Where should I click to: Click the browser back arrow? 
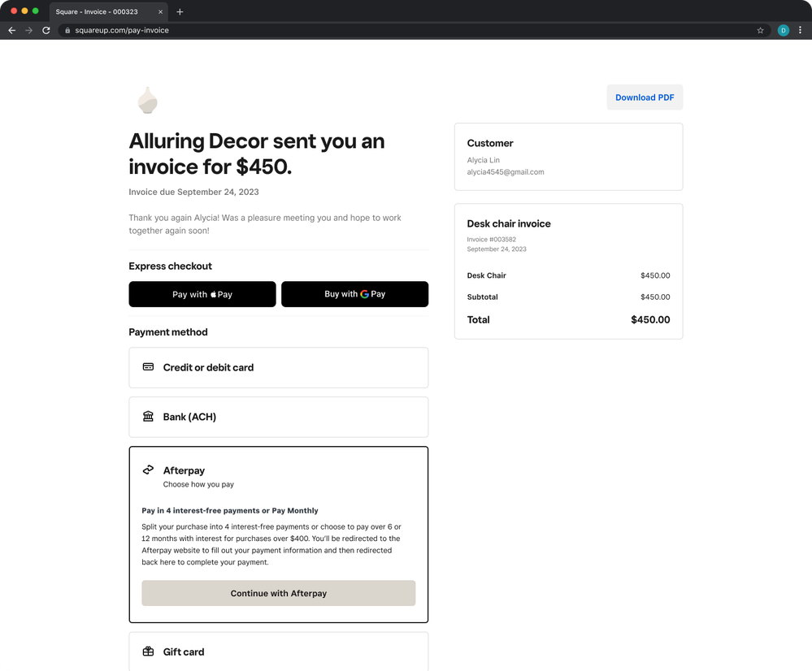click(x=11, y=30)
